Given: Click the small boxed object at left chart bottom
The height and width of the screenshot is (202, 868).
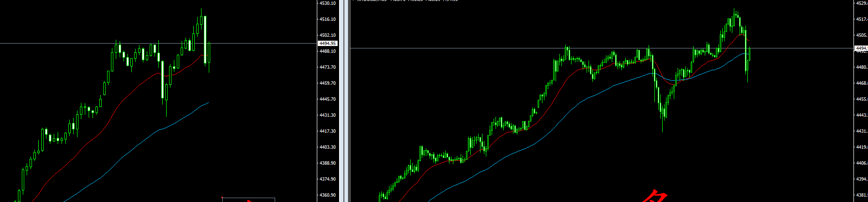Looking at the screenshot, I should tap(248, 199).
